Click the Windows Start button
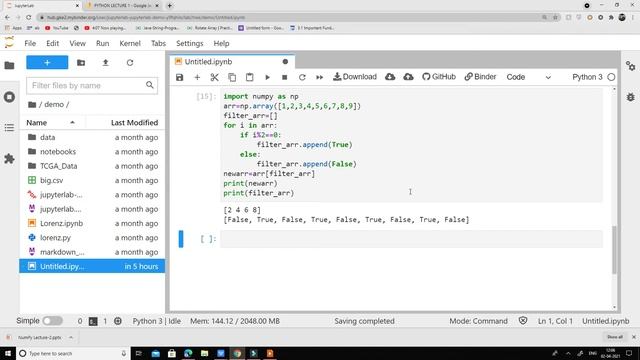 [8, 353]
